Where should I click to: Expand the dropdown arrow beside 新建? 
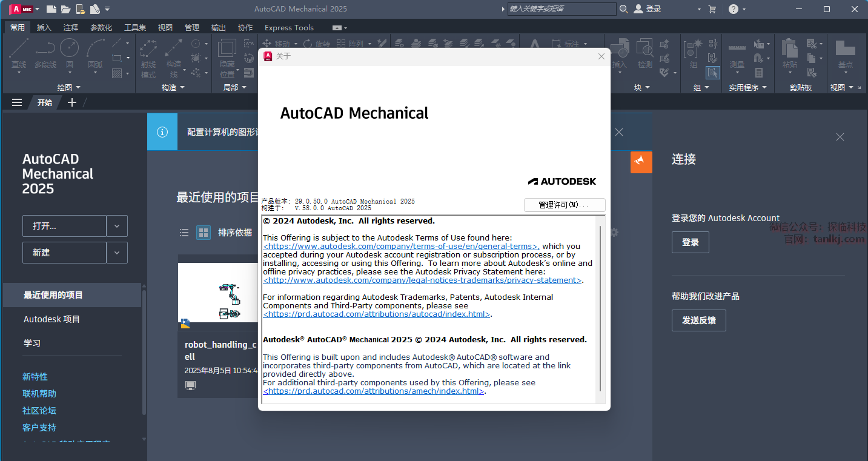[x=117, y=253]
